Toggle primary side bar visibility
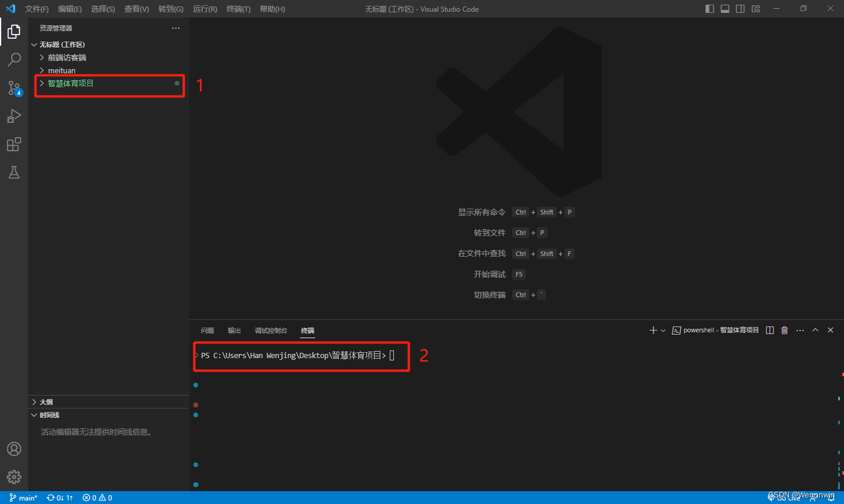The height and width of the screenshot is (504, 844). pyautogui.click(x=710, y=9)
